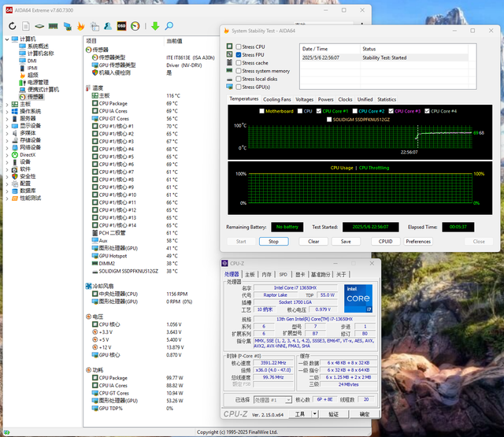The image size is (504, 437).
Task: Click the flame icon in System Stability Test title
Action: 227,31
